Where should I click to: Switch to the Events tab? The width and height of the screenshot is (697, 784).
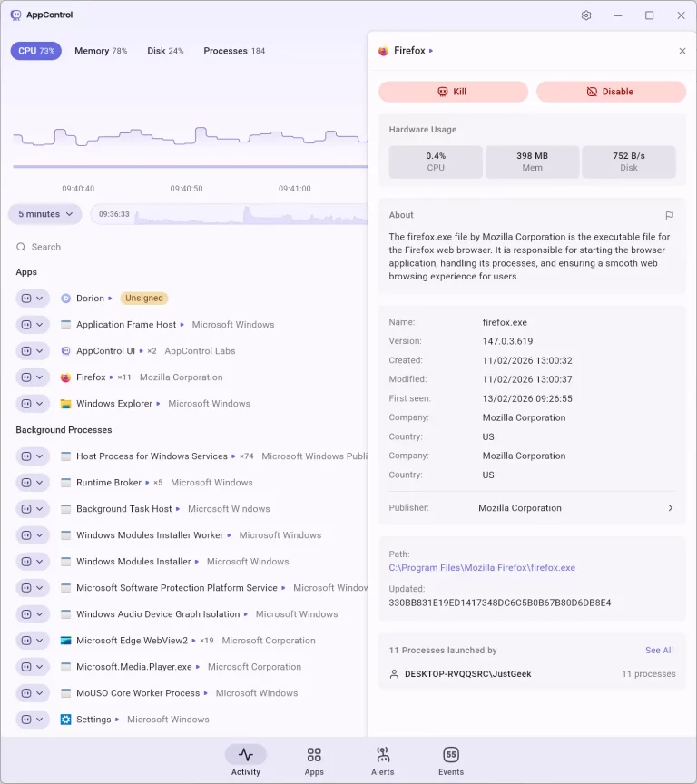(451, 761)
